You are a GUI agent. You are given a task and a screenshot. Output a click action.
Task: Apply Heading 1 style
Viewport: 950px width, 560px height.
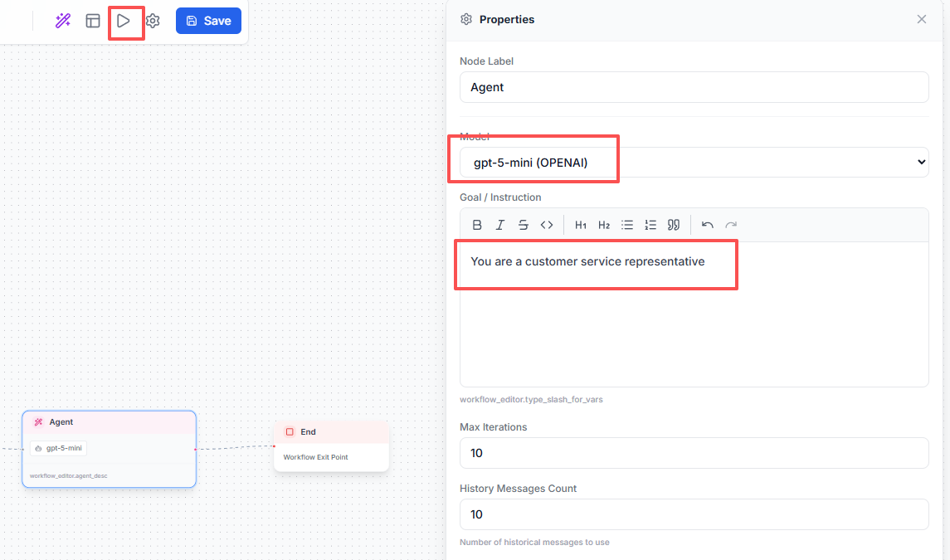click(581, 225)
